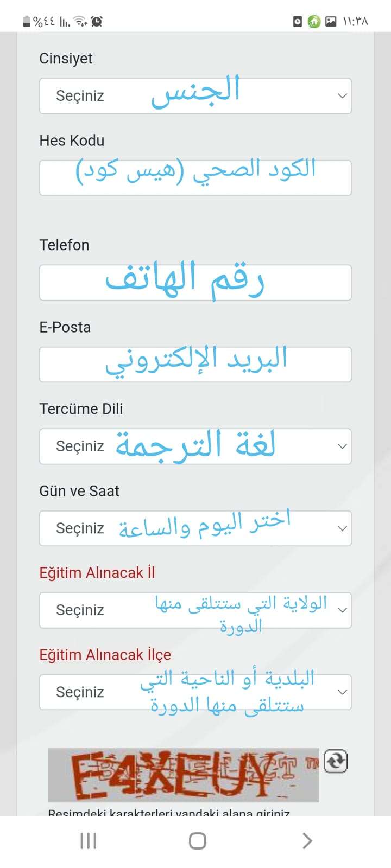Image resolution: width=391 pixels, height=868 pixels.
Task: Tap the Wi-Fi status icon
Action: click(x=80, y=22)
